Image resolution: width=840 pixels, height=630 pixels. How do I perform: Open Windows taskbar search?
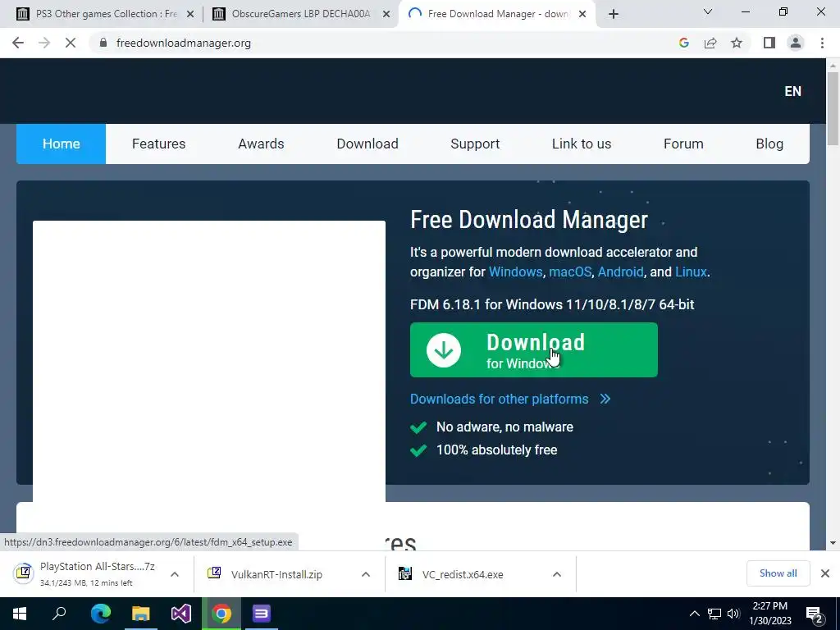[59, 614]
